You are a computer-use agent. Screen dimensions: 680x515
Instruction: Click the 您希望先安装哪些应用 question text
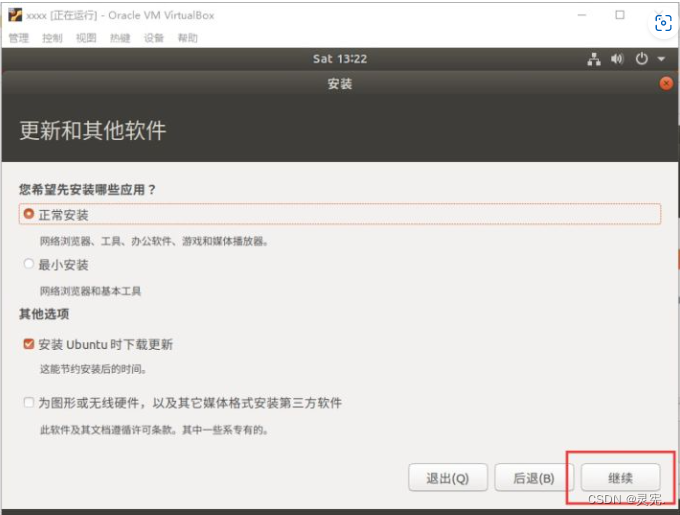point(87,189)
